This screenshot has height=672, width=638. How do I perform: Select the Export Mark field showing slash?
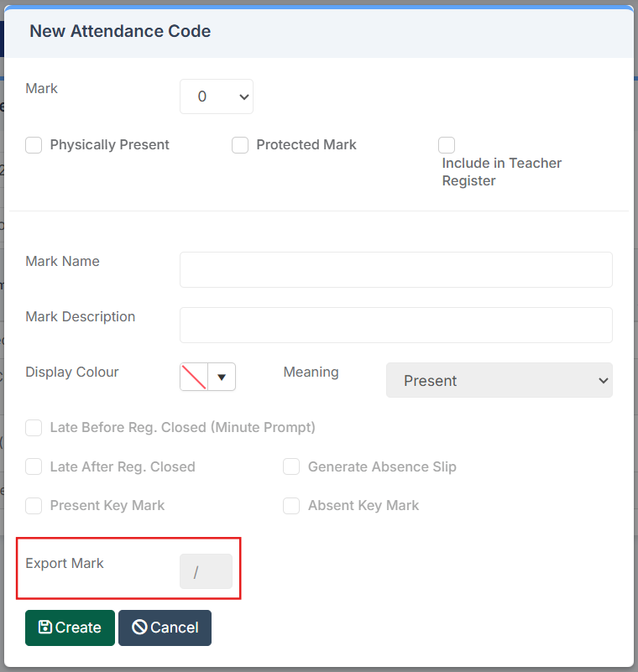point(206,570)
